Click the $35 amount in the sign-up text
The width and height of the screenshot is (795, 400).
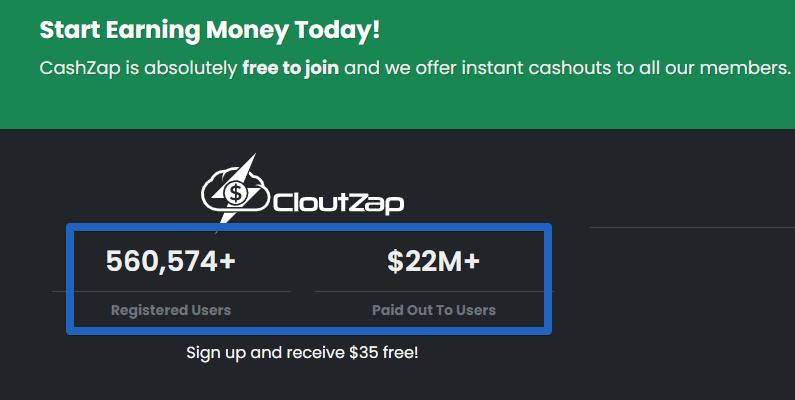coord(364,352)
